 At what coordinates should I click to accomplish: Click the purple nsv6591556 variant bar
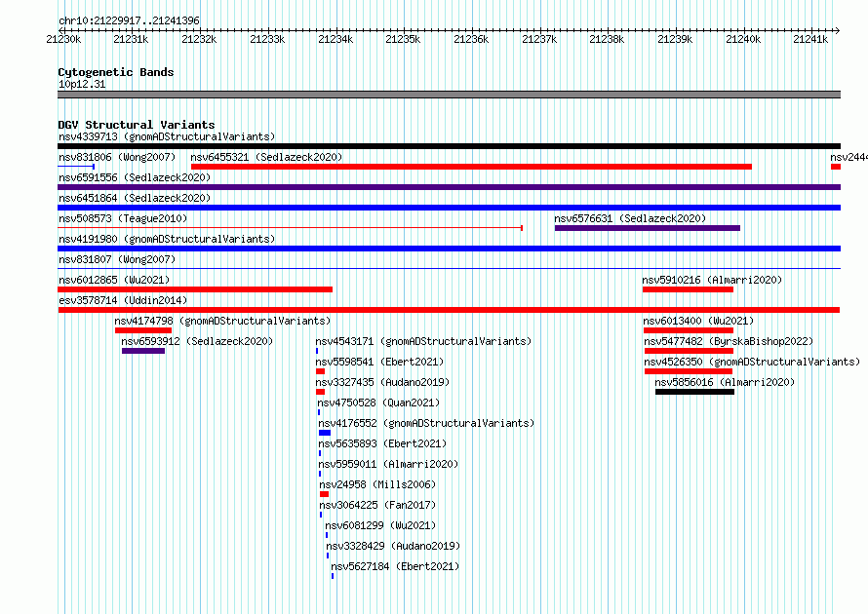pyautogui.click(x=449, y=187)
